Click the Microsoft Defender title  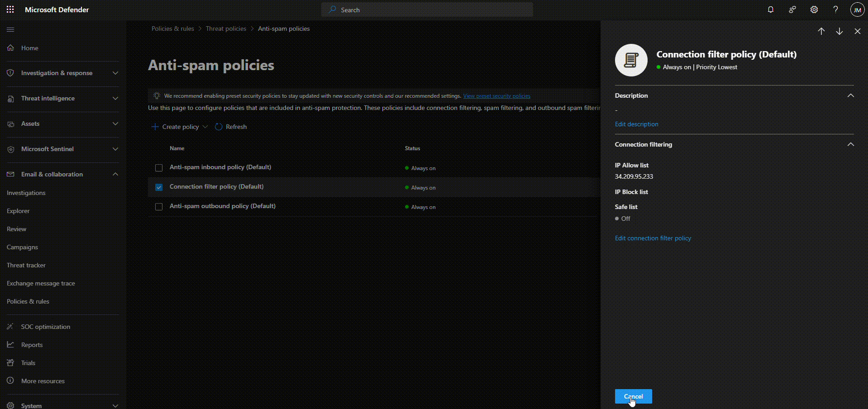point(57,10)
